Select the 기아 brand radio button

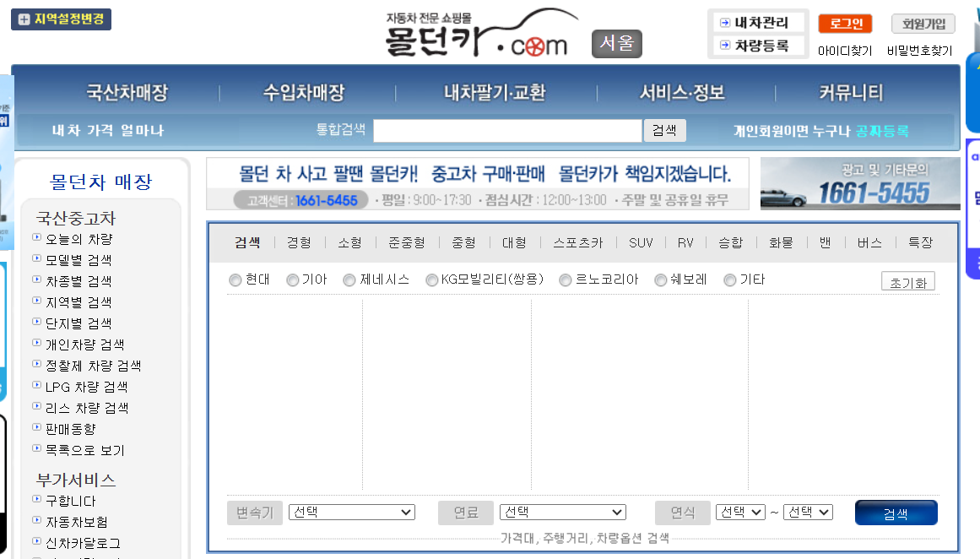[x=293, y=280]
